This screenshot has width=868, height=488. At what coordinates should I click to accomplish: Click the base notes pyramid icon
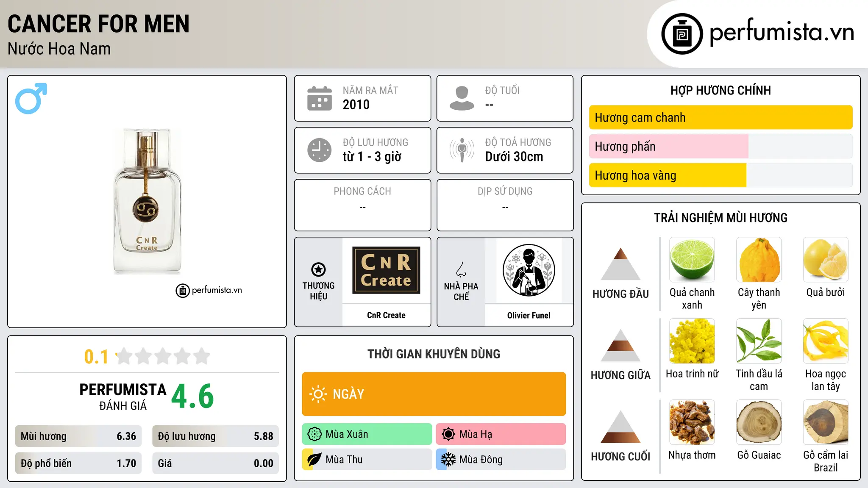tap(621, 427)
